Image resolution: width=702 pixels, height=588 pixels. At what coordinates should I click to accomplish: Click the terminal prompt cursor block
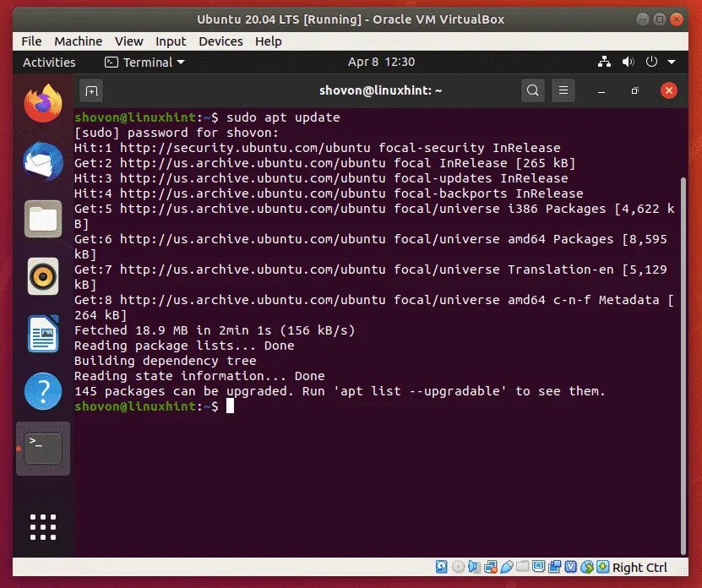point(230,406)
